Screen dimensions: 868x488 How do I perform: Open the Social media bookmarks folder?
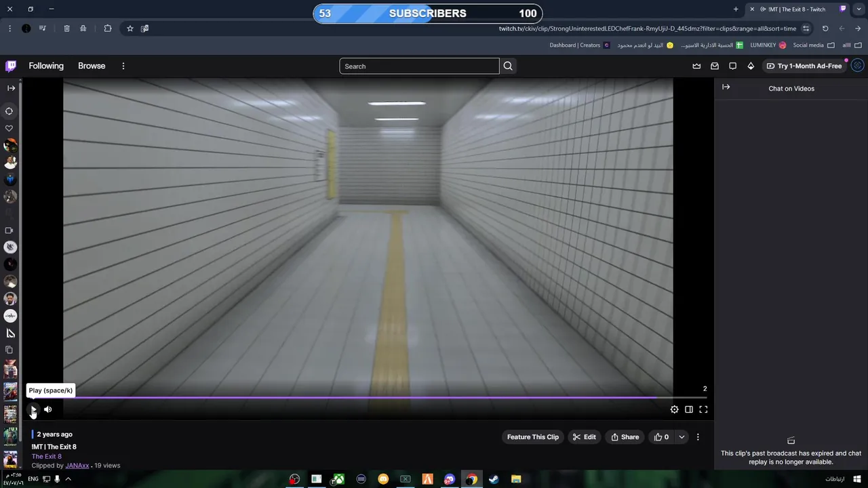point(814,45)
